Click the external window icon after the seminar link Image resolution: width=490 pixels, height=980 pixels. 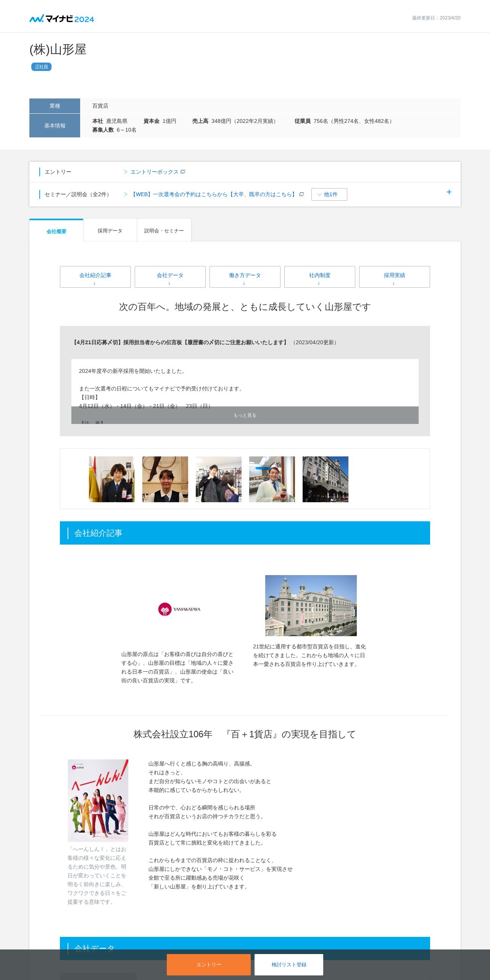(301, 194)
